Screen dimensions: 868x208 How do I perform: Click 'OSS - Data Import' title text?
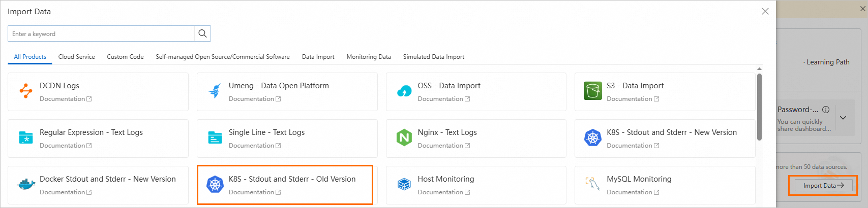point(449,86)
